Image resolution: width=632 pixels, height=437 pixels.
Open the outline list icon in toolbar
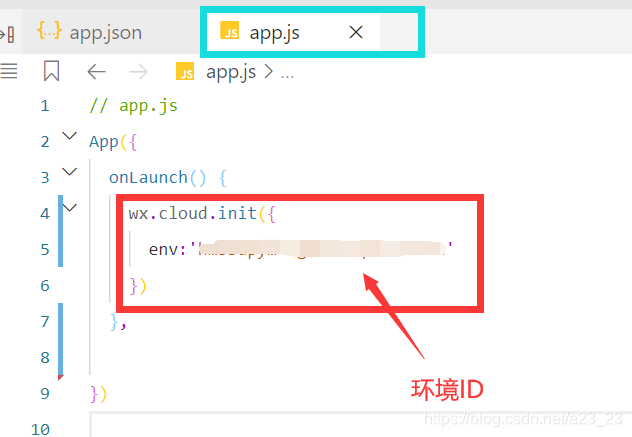8,71
